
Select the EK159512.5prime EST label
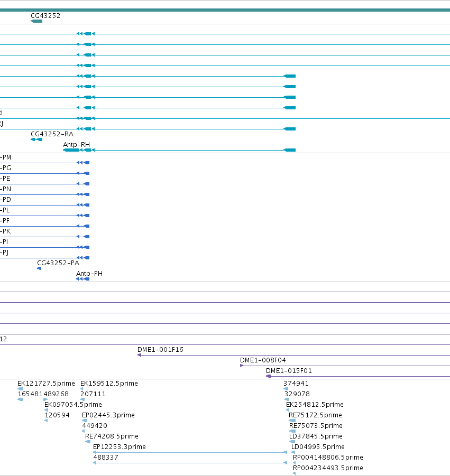click(x=109, y=384)
